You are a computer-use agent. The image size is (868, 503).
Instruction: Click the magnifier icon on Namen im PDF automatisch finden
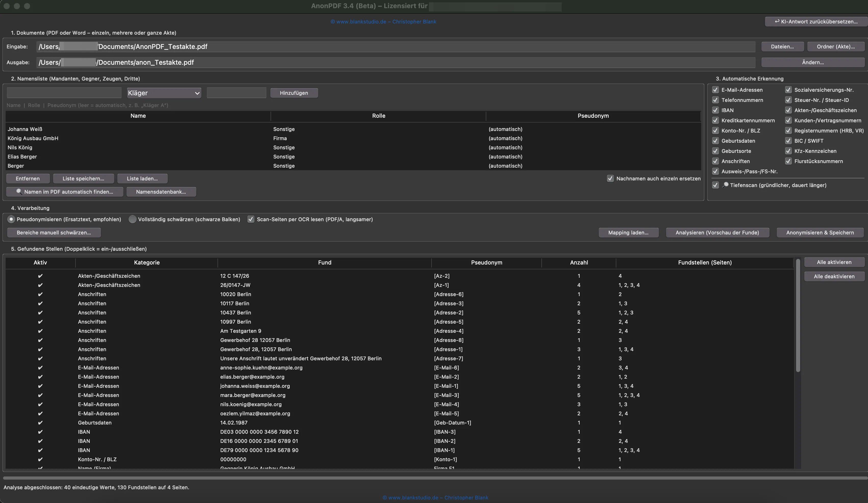[x=19, y=191]
